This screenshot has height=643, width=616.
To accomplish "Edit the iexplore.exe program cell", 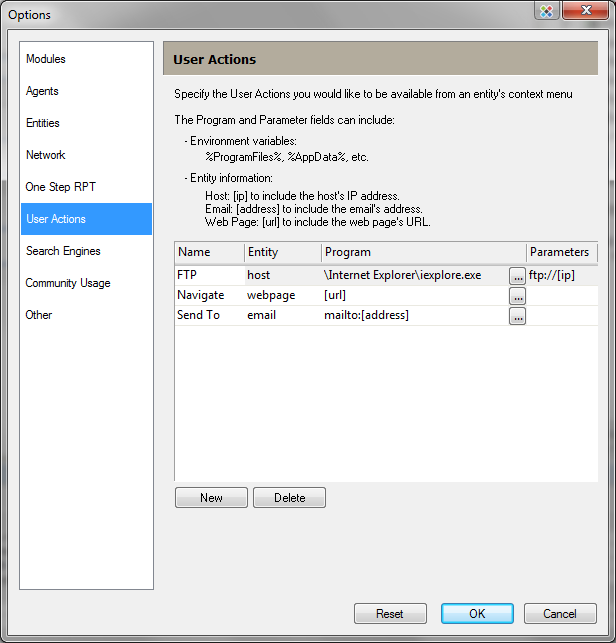I will [x=415, y=275].
